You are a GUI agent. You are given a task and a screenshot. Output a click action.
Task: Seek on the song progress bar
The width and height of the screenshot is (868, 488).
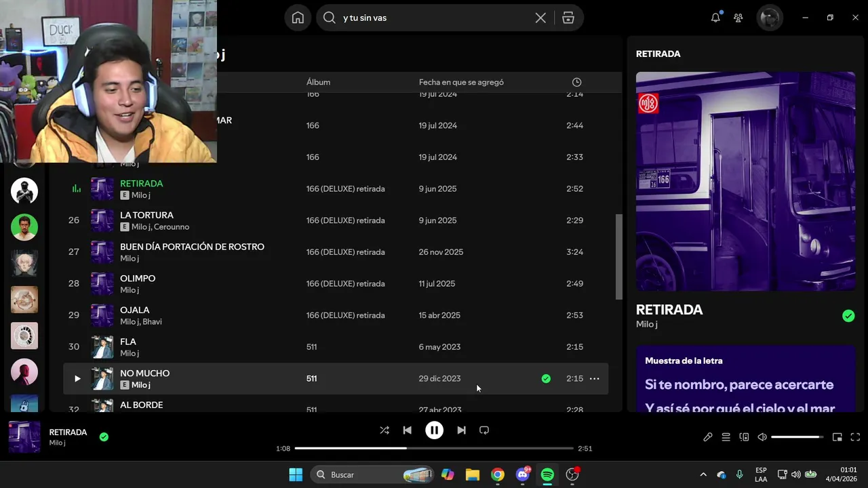pos(434,448)
